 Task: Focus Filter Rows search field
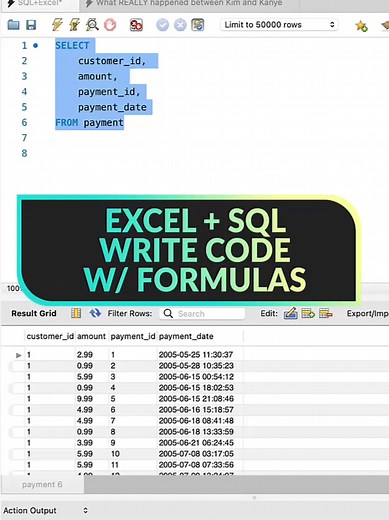202,314
